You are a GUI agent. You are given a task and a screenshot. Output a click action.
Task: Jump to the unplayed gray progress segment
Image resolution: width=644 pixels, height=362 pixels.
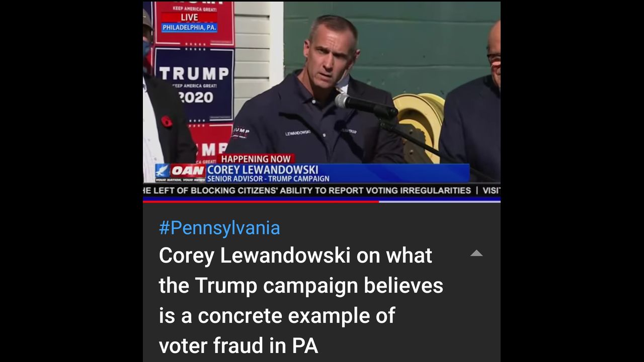coord(440,201)
